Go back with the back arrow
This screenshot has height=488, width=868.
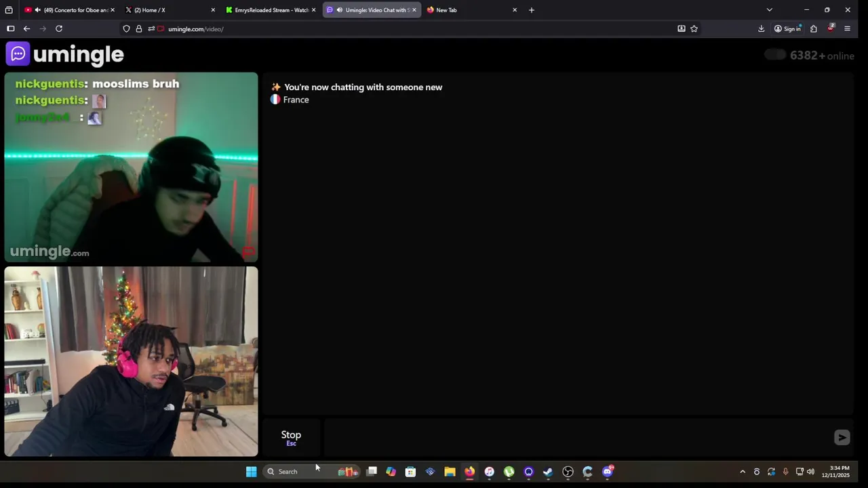coord(26,28)
